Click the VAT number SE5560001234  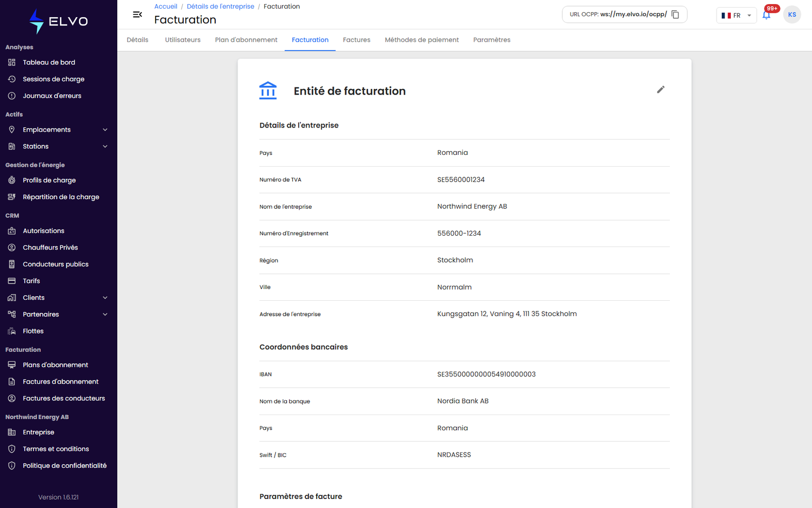461,180
